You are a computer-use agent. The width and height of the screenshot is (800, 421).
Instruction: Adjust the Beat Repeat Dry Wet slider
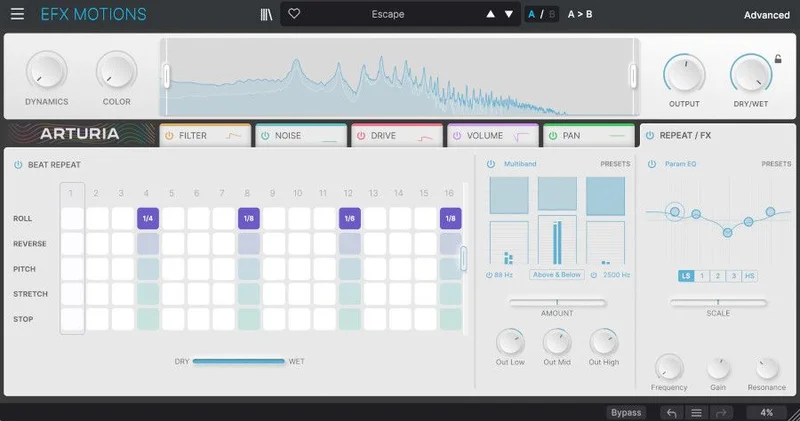point(239,361)
